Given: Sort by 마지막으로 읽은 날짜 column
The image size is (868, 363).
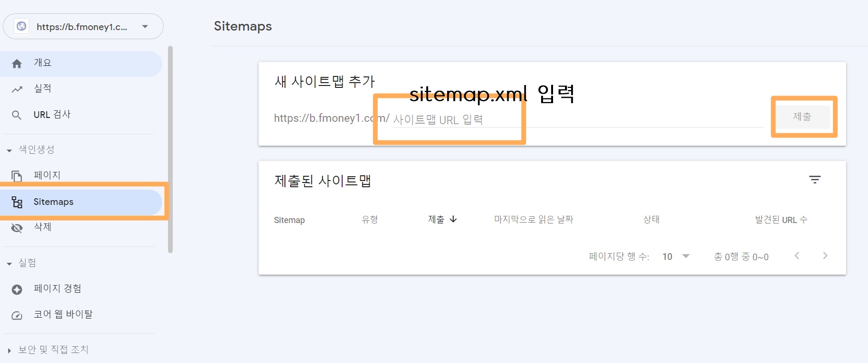Looking at the screenshot, I should click(533, 220).
